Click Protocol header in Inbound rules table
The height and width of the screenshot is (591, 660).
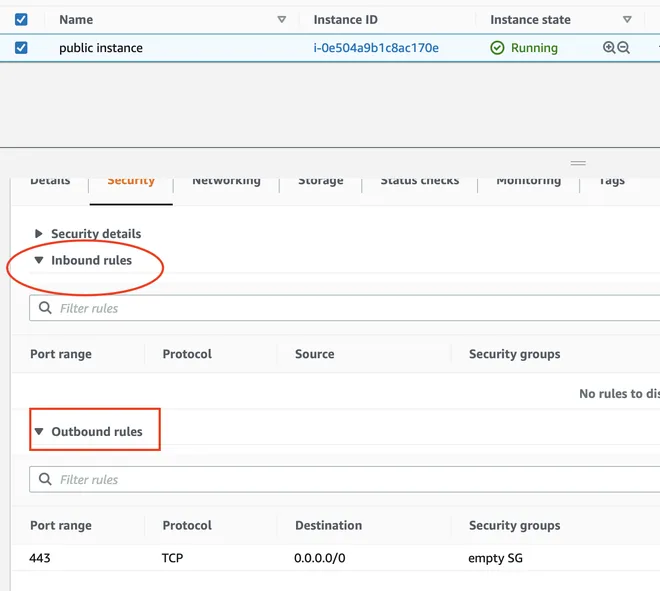point(187,354)
